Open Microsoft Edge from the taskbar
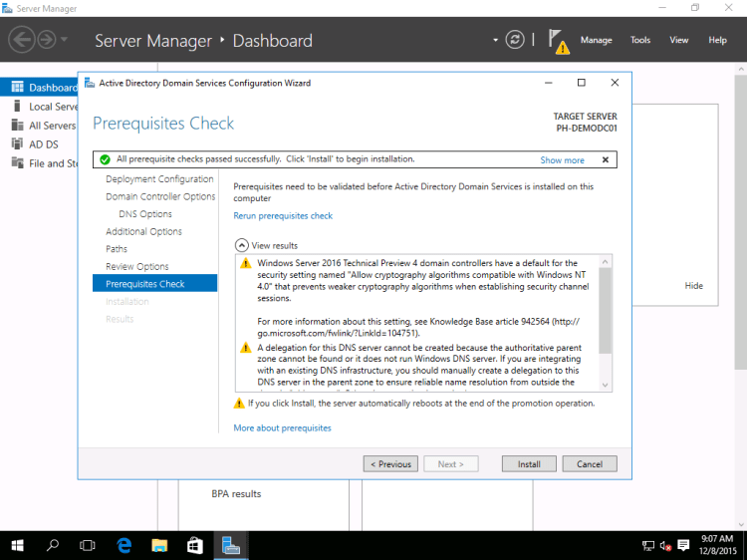Image resolution: width=747 pixels, height=560 pixels. pyautogui.click(x=124, y=545)
